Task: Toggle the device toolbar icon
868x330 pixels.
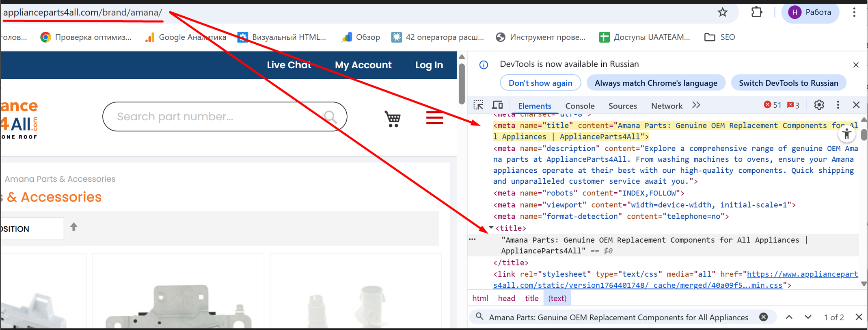Action: point(497,105)
